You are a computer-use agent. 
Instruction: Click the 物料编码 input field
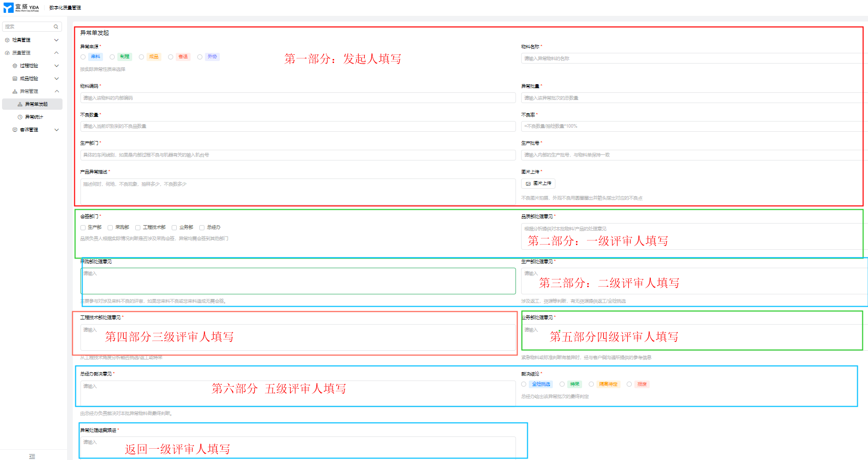point(298,98)
